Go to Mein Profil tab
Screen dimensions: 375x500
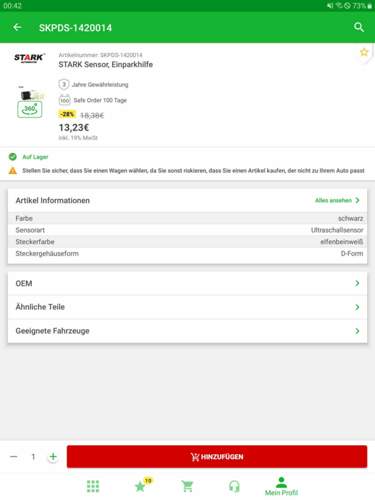tap(281, 486)
